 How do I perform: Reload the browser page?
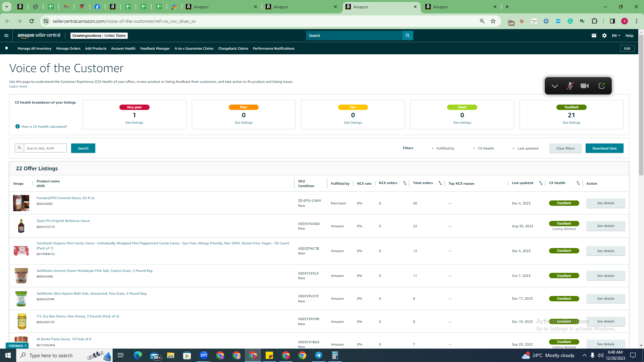[32, 21]
